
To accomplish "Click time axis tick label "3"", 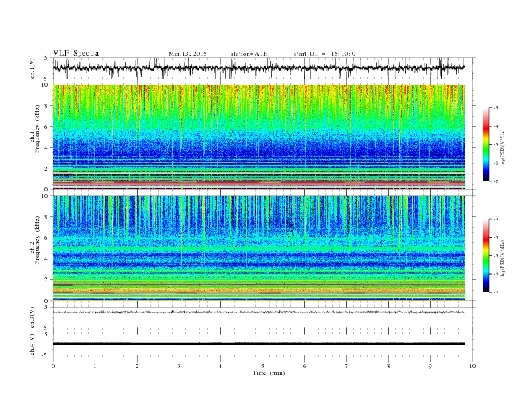I will coord(179,366).
